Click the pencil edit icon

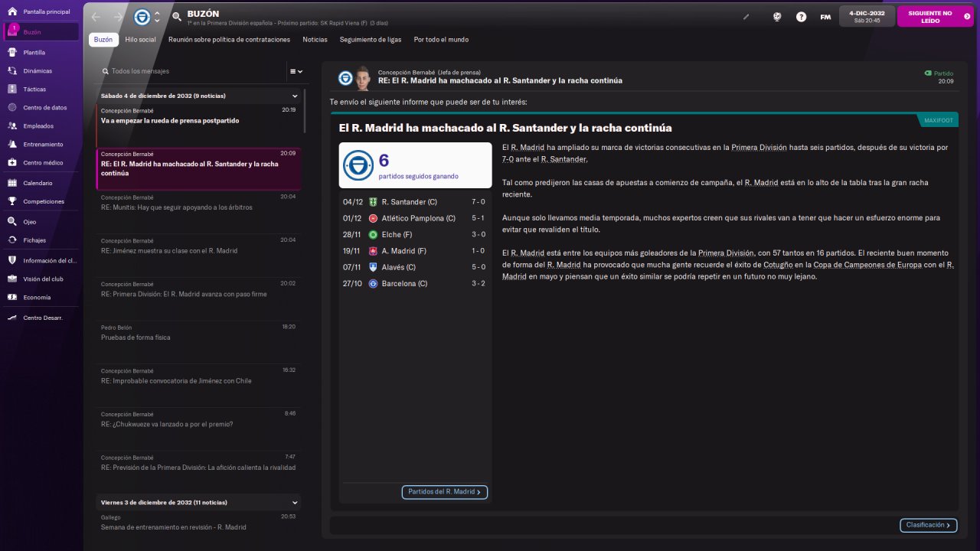746,16
